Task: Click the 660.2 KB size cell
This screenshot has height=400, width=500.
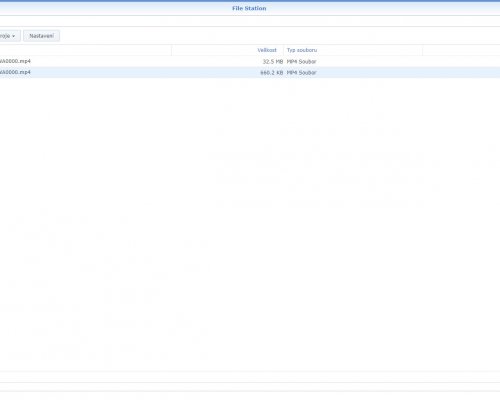Action: pos(271,72)
